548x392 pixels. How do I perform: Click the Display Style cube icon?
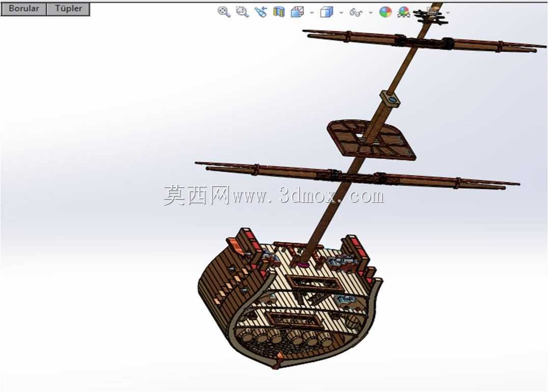[327, 13]
